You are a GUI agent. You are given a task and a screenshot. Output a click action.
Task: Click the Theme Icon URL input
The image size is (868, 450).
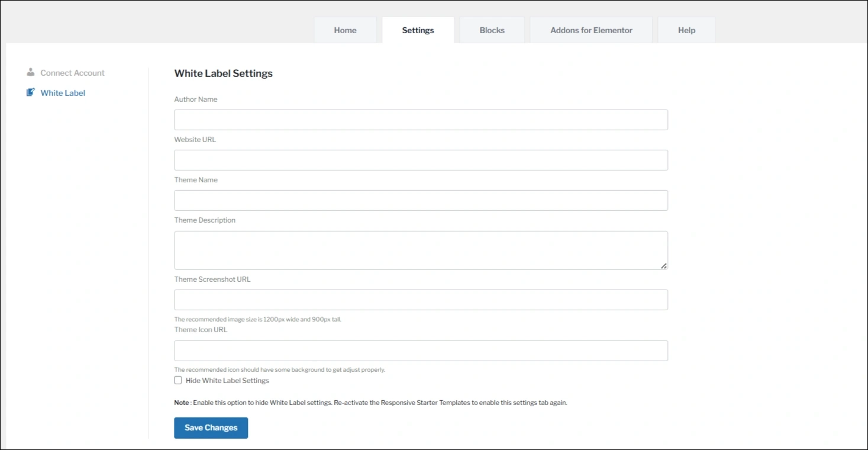point(420,351)
